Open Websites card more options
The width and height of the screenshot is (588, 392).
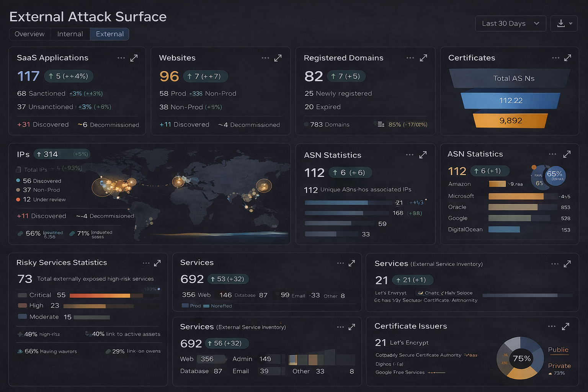click(265, 58)
